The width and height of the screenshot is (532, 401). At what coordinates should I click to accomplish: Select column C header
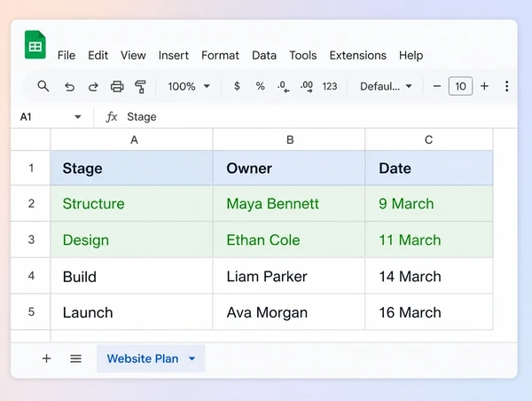429,139
